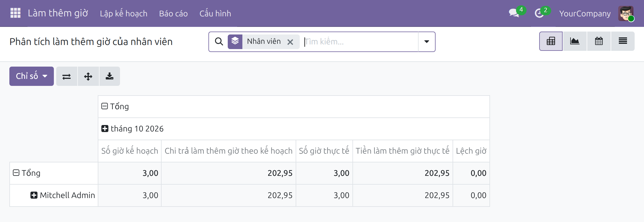Sort by Tiền làm thêm giờ thực tế

pyautogui.click(x=402, y=151)
